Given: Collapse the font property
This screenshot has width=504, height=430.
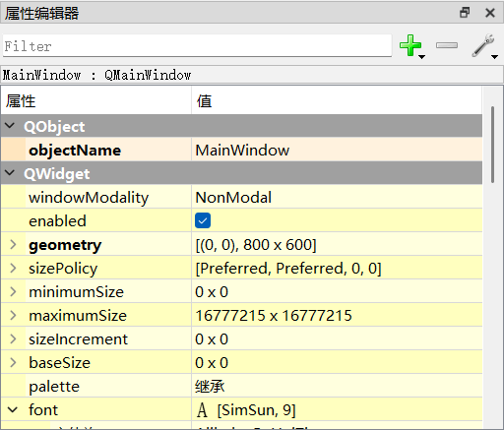Looking at the screenshot, I should tap(13, 410).
